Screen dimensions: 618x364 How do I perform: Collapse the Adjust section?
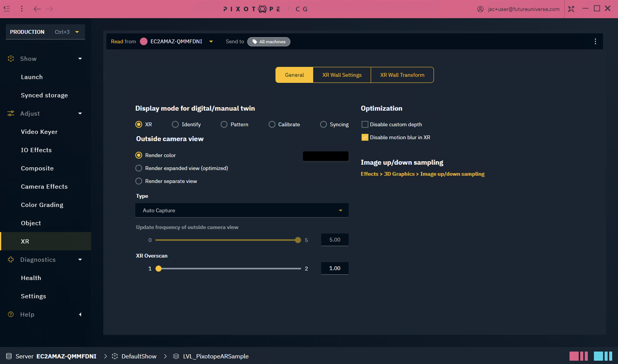(80, 113)
